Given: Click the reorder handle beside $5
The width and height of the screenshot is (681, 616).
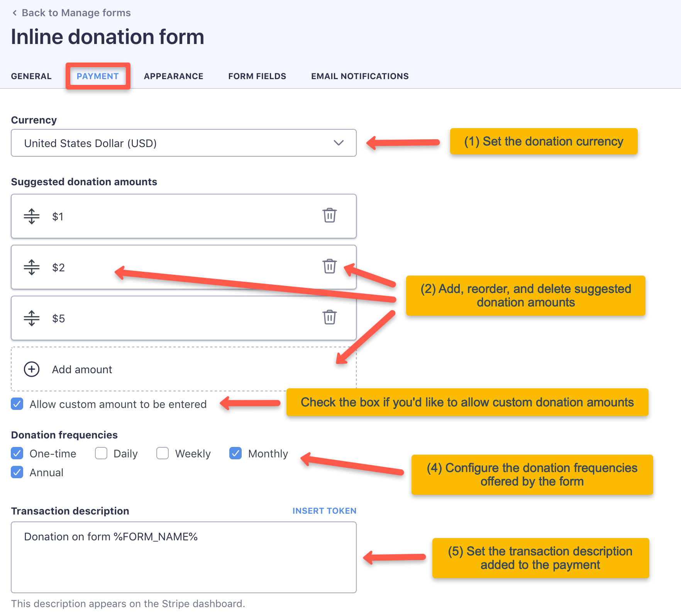Looking at the screenshot, I should pyautogui.click(x=31, y=318).
